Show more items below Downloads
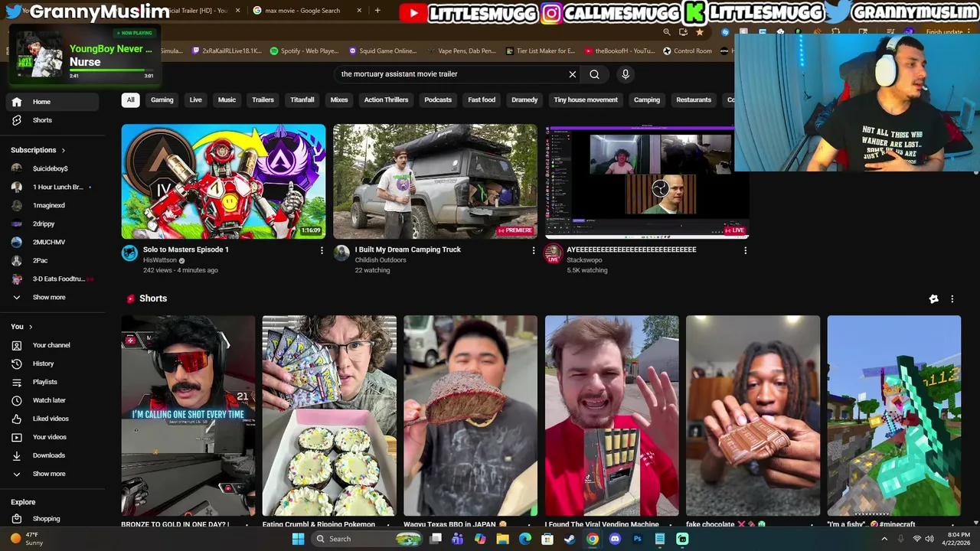The width and height of the screenshot is (980, 551). [51, 474]
